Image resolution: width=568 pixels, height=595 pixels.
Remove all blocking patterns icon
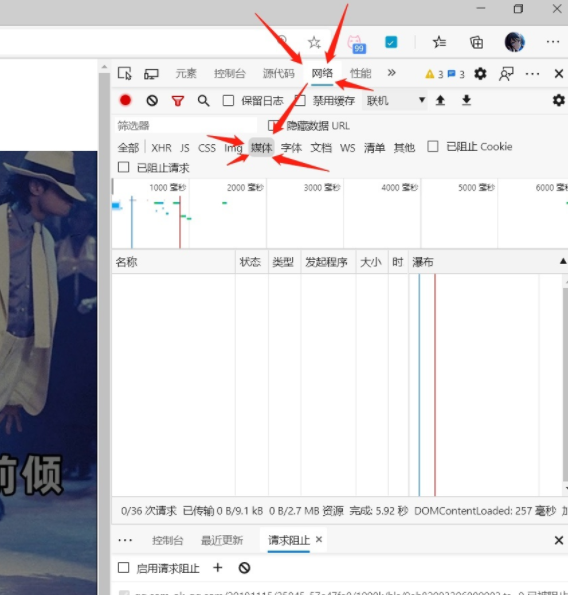(x=244, y=568)
